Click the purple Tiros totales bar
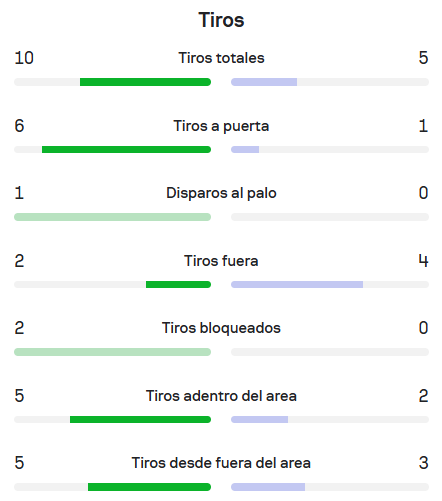 [264, 82]
